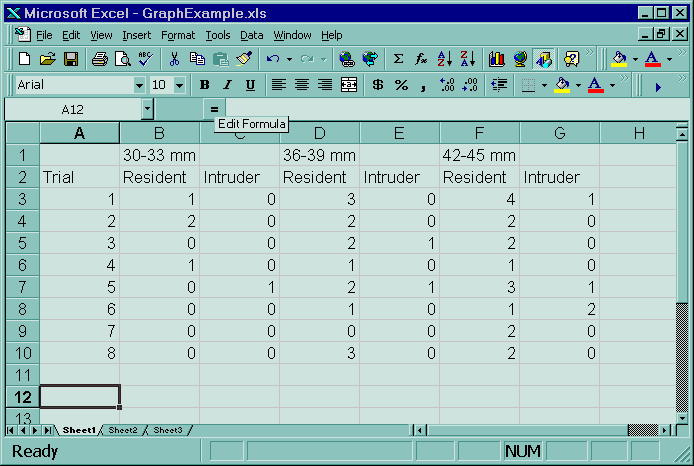The width and height of the screenshot is (694, 466).
Task: Select the cell containing 36-39 mm
Action: [320, 155]
